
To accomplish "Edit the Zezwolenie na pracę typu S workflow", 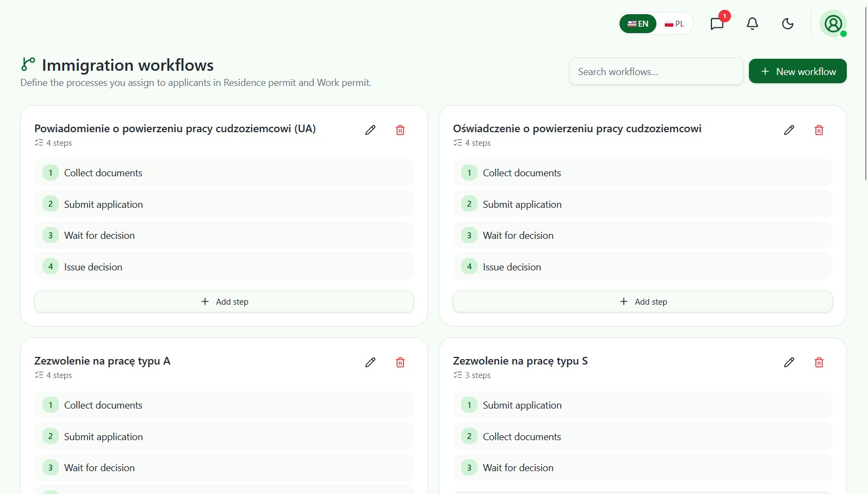I will click(789, 362).
